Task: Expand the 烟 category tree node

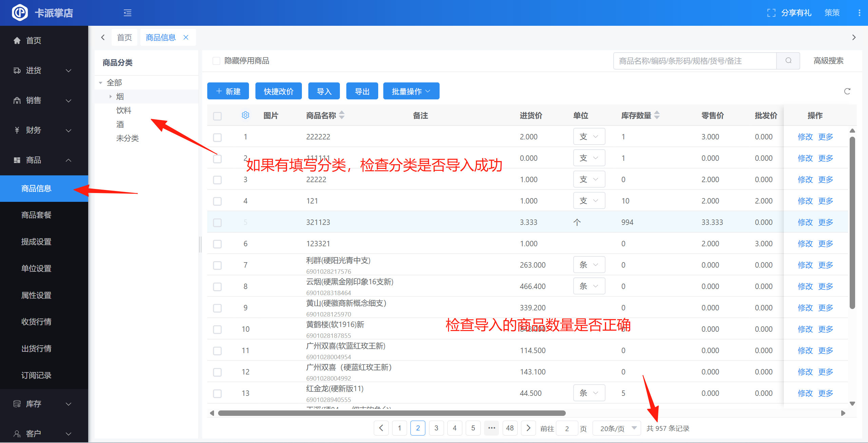Action: coord(111,97)
